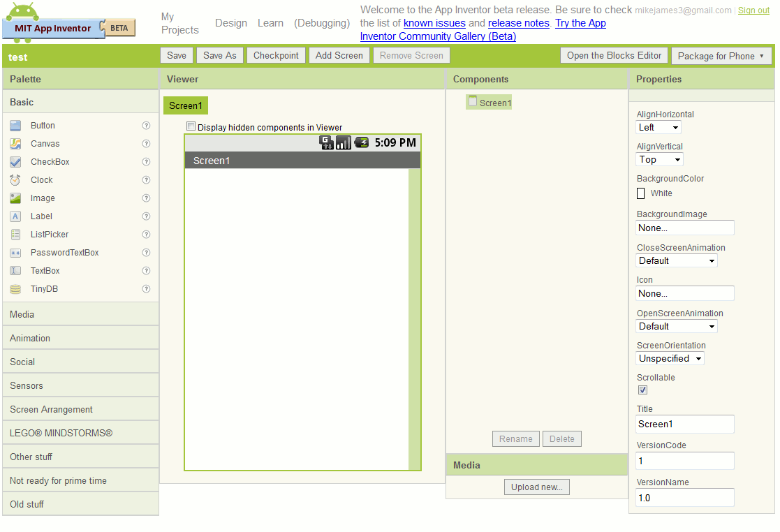View help for the ListPicker component
The height and width of the screenshot is (532, 780).
(x=146, y=235)
